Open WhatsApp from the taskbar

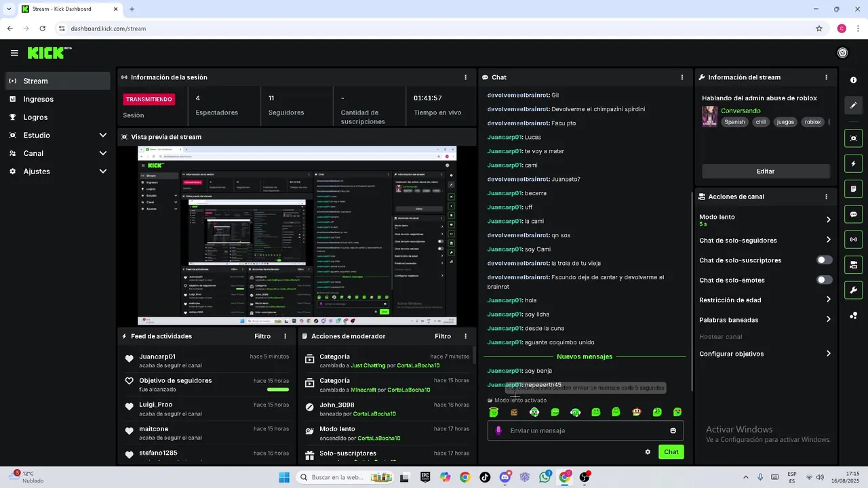[x=545, y=477]
